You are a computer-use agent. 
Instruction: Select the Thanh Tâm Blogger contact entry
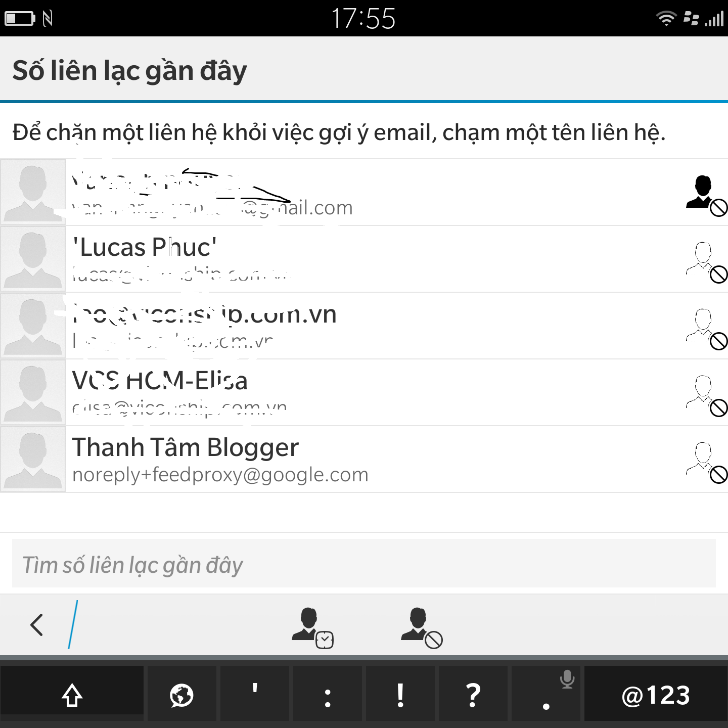point(364,459)
